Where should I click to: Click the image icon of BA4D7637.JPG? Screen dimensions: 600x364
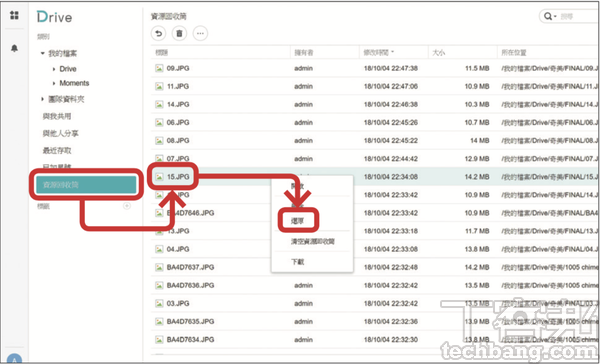159,267
